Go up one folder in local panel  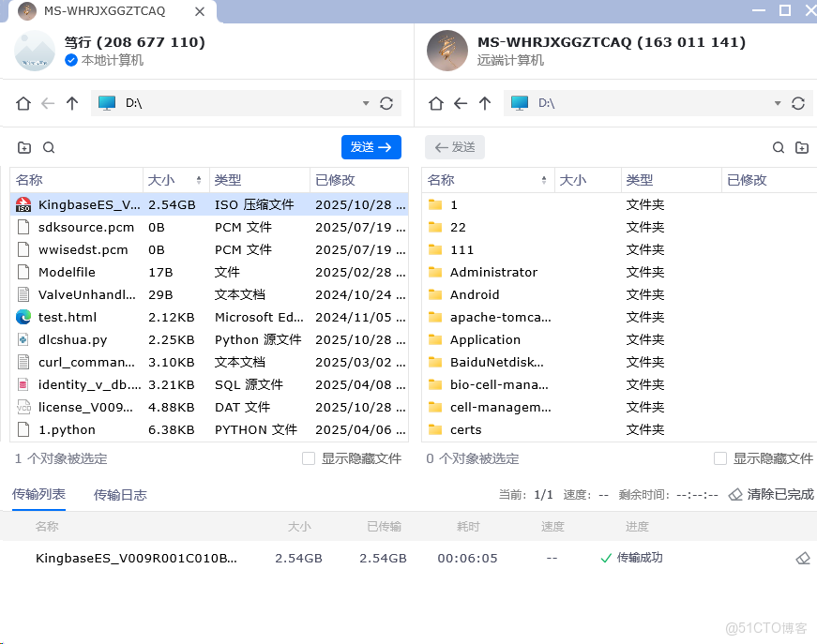click(72, 104)
